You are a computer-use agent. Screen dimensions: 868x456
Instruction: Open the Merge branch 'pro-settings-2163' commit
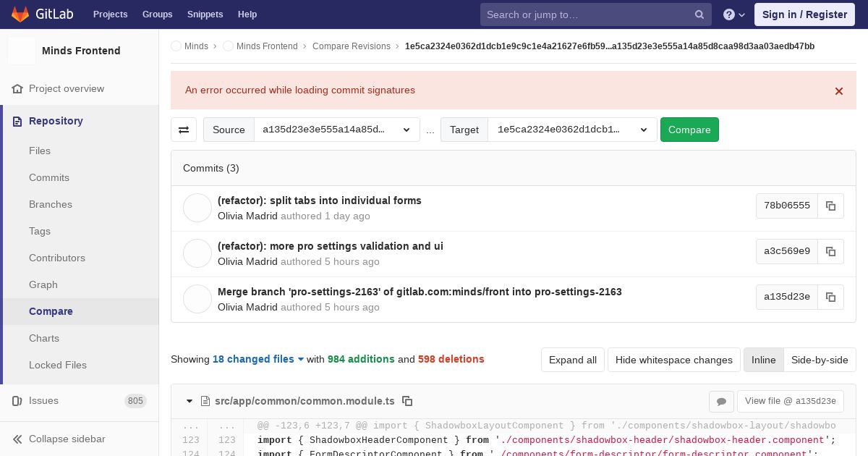point(420,292)
